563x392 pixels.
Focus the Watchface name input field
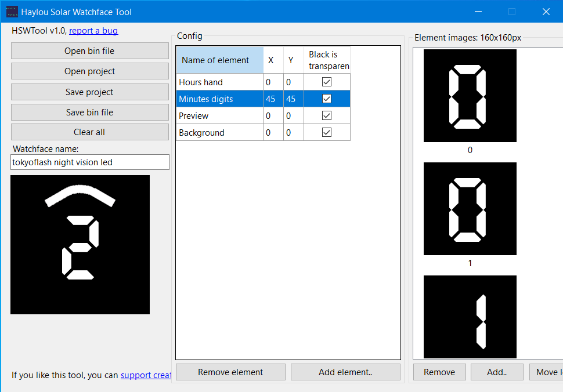pos(90,162)
